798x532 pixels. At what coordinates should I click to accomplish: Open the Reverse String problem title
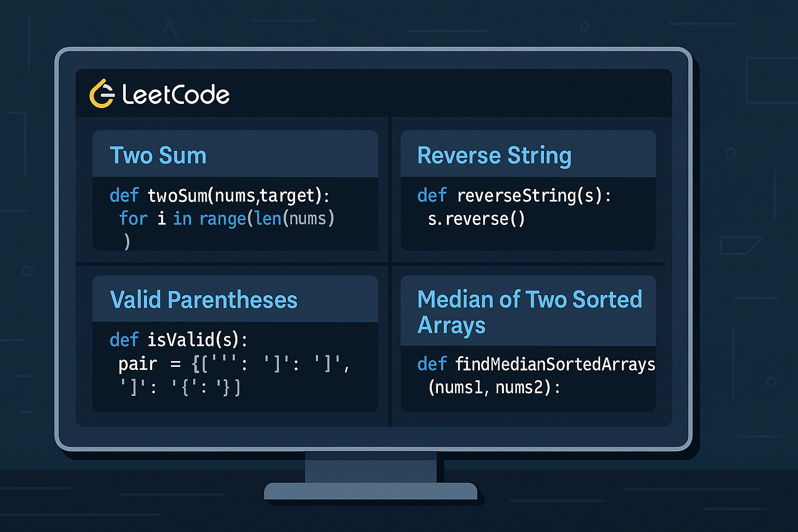coord(494,155)
